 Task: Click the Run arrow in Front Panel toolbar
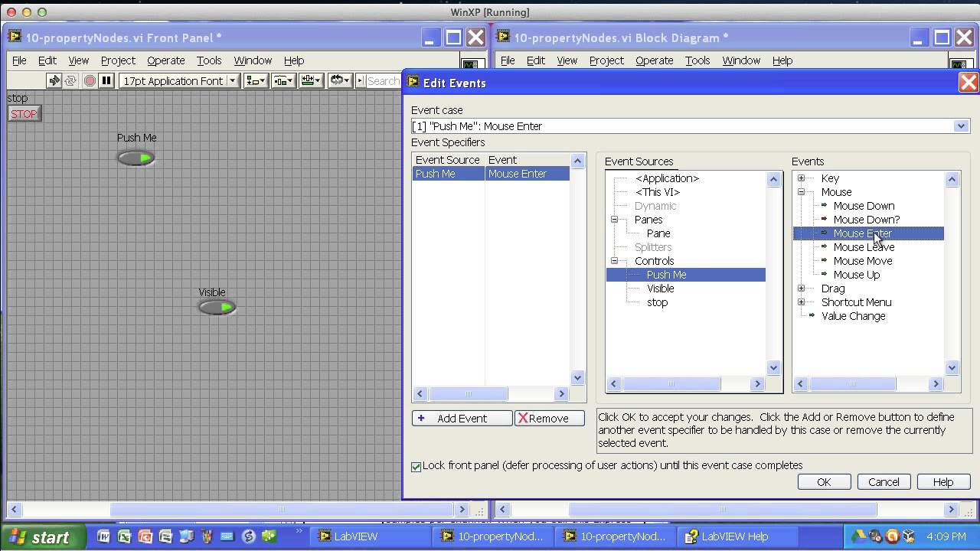tap(54, 80)
